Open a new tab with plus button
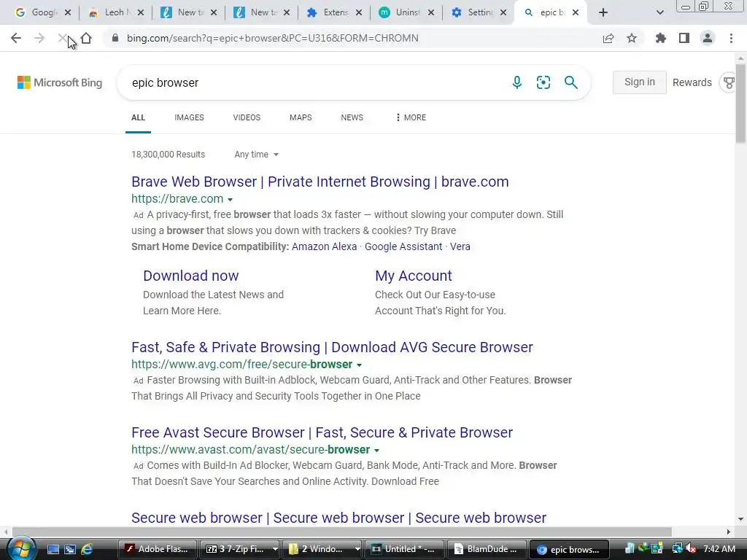The image size is (747, 560). pos(603,12)
